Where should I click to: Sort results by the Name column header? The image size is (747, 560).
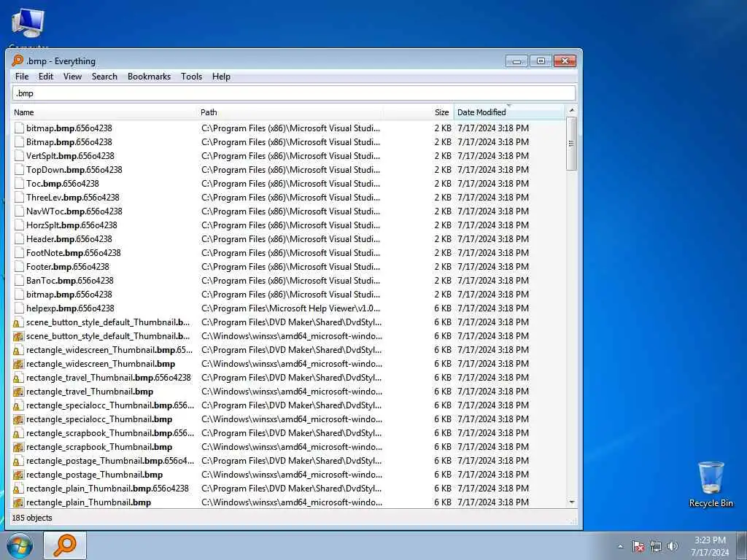pyautogui.click(x=104, y=112)
